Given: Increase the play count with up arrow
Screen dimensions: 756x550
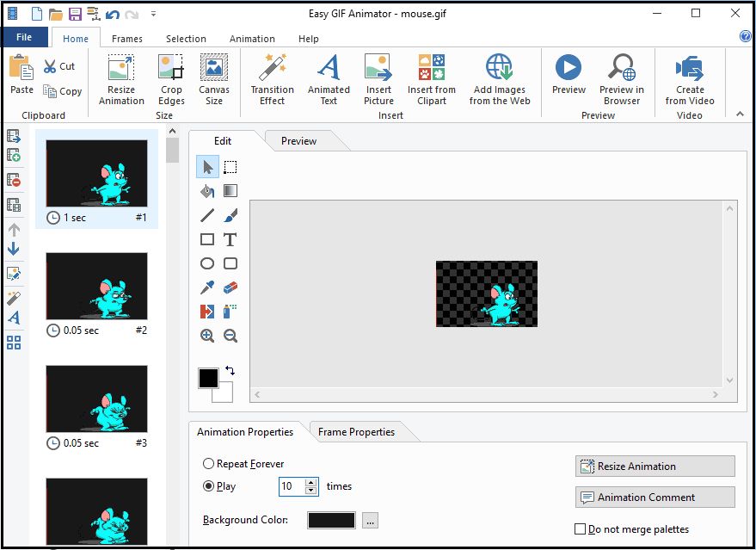Looking at the screenshot, I should point(311,482).
